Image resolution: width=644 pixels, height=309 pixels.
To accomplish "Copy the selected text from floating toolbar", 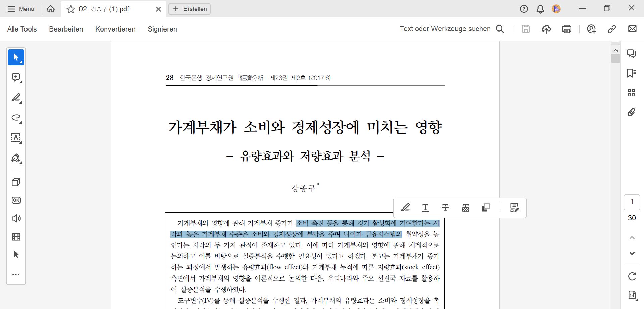I will coord(486,208).
